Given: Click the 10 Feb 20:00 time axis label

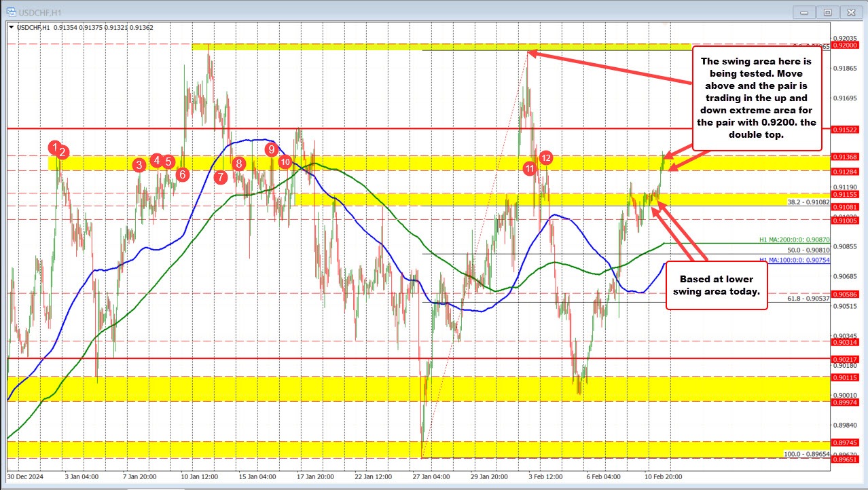Looking at the screenshot, I should (x=662, y=476).
